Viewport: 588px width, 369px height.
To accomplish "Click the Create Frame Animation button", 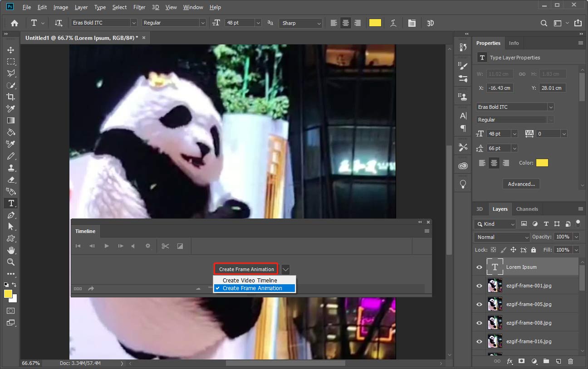I will pos(246,269).
